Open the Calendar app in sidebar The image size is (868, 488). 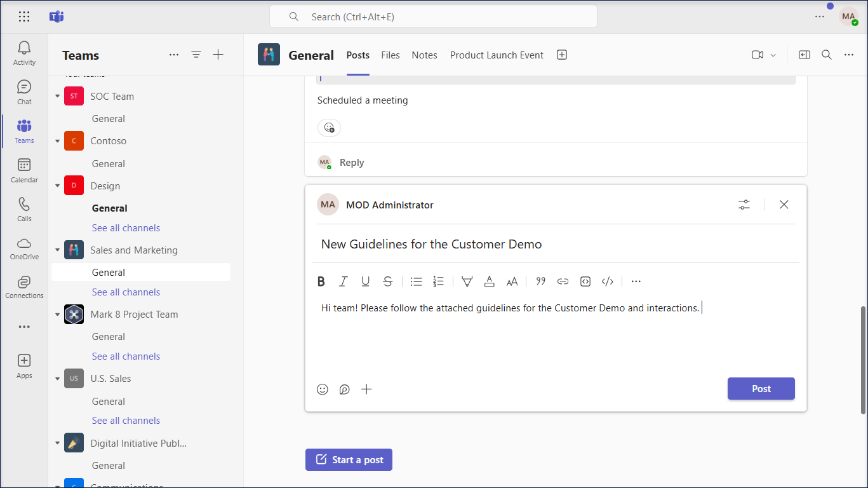24,170
